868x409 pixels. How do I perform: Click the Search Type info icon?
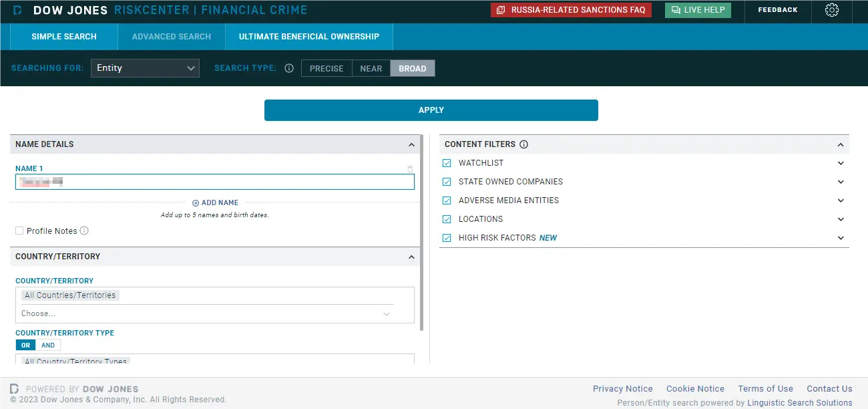[289, 68]
